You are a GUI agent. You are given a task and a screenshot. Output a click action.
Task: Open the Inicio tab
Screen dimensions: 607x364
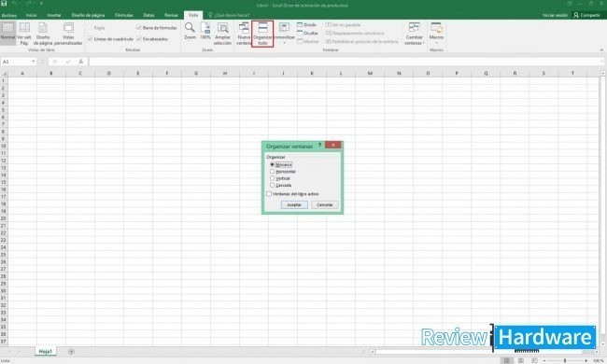coord(32,15)
